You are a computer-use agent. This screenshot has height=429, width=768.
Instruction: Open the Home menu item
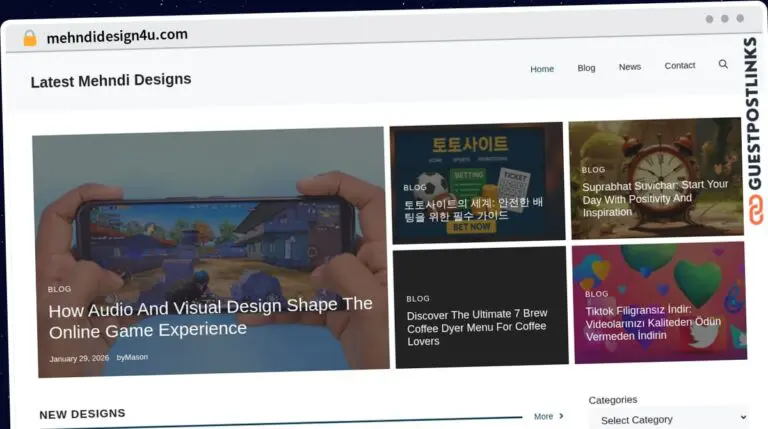click(542, 69)
